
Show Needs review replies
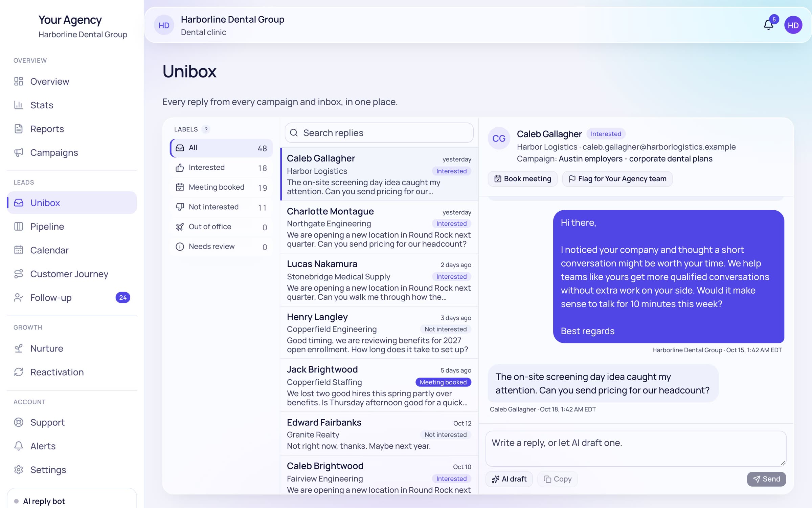[x=221, y=247]
